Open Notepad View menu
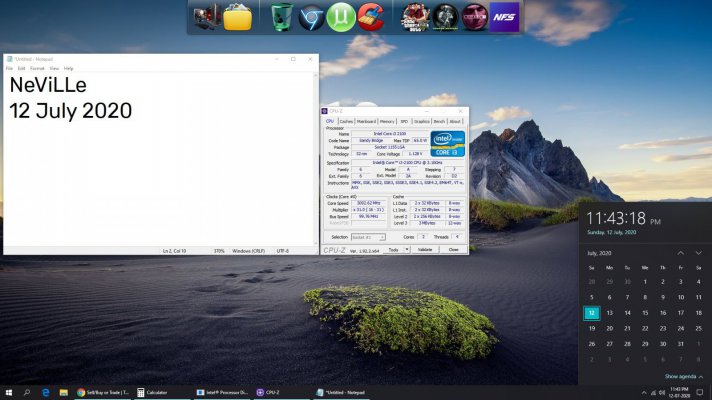The width and height of the screenshot is (712, 400). point(54,69)
